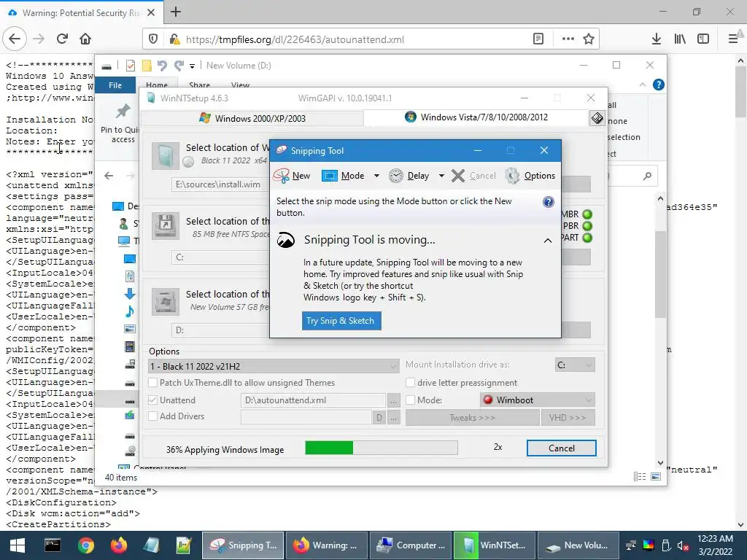
Task: Open Wimboot mode dropdown
Action: [x=538, y=400]
